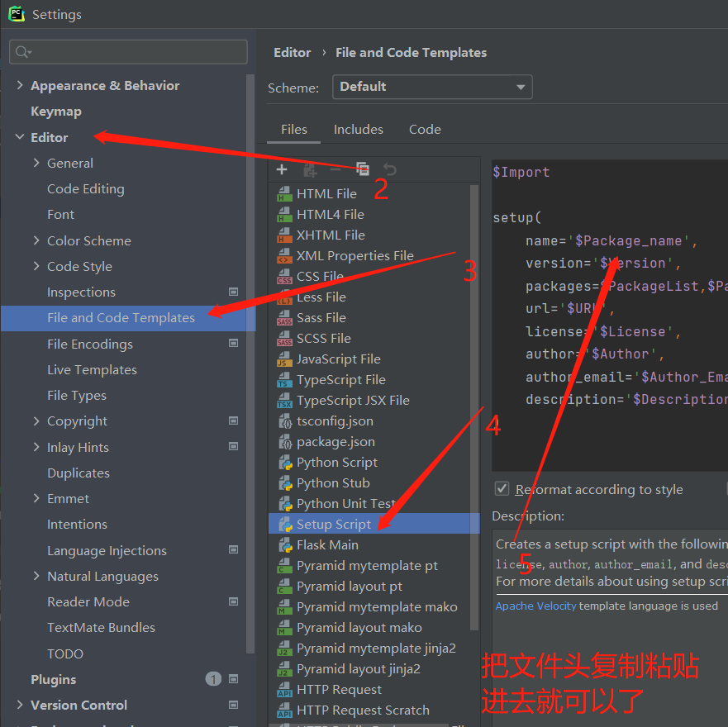Screen dimensions: 728x727
Task: Click the Python Script template icon
Action: pyautogui.click(x=284, y=463)
